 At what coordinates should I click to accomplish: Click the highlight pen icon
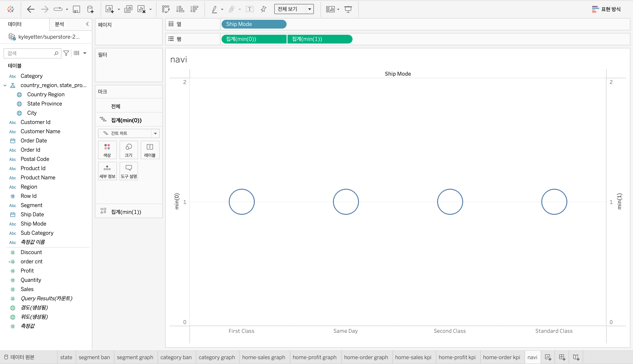coord(214,9)
